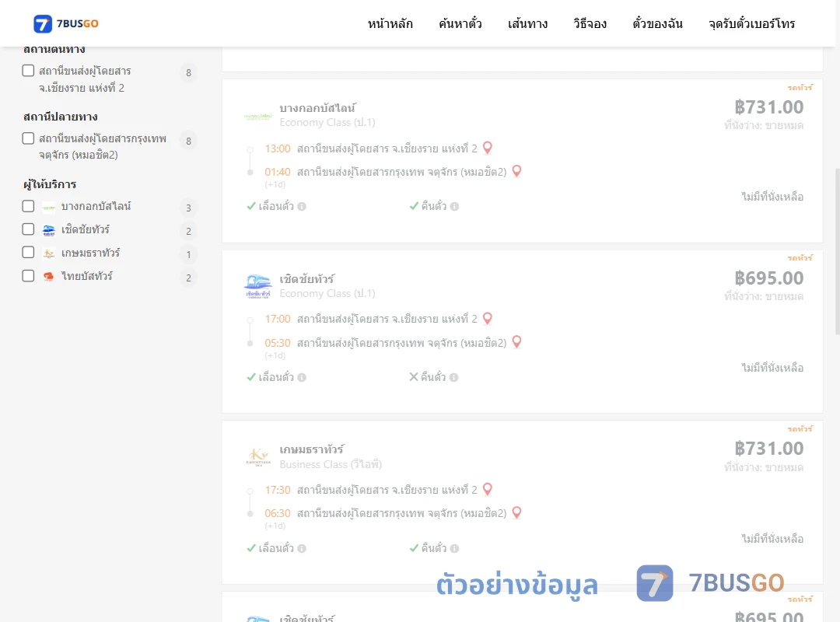840x622 pixels.
Task: Open the หน้าหลัก menu item
Action: pos(390,23)
